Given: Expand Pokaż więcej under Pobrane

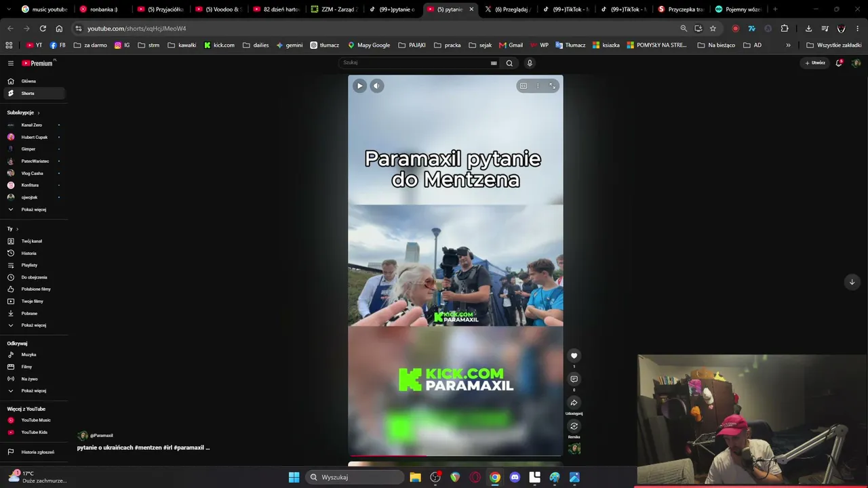Looking at the screenshot, I should click(x=34, y=325).
